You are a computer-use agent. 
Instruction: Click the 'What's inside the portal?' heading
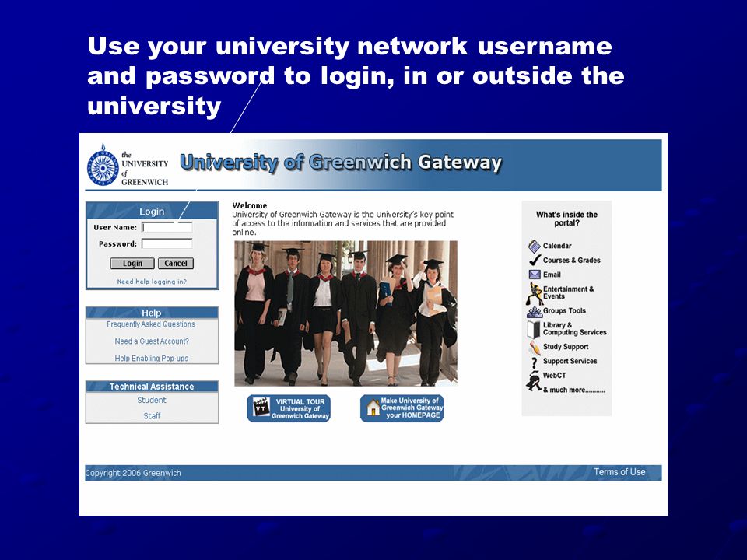pyautogui.click(x=566, y=219)
